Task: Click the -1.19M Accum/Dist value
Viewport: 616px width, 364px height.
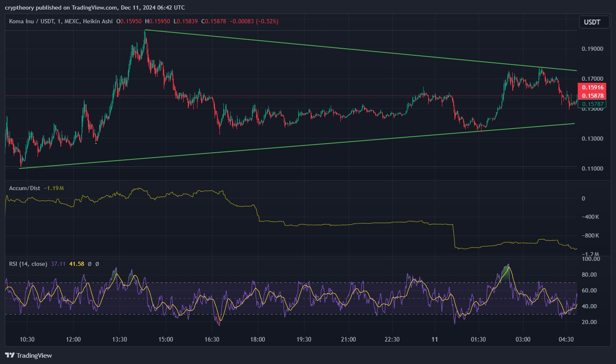Action: click(x=54, y=188)
